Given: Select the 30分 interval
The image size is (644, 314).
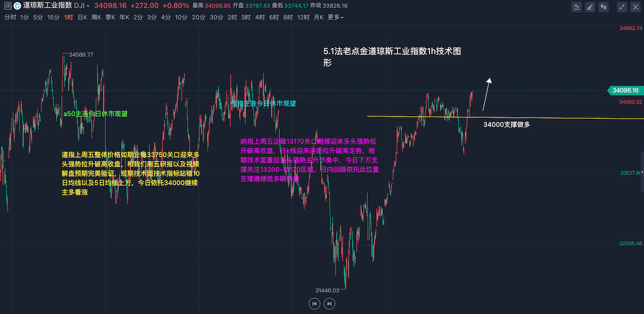Looking at the screenshot, I should (216, 17).
